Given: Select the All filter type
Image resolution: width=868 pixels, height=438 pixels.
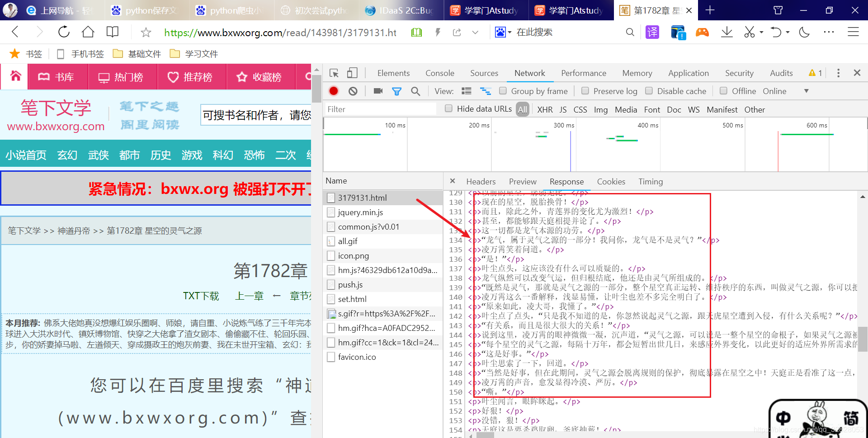Looking at the screenshot, I should pyautogui.click(x=523, y=109).
